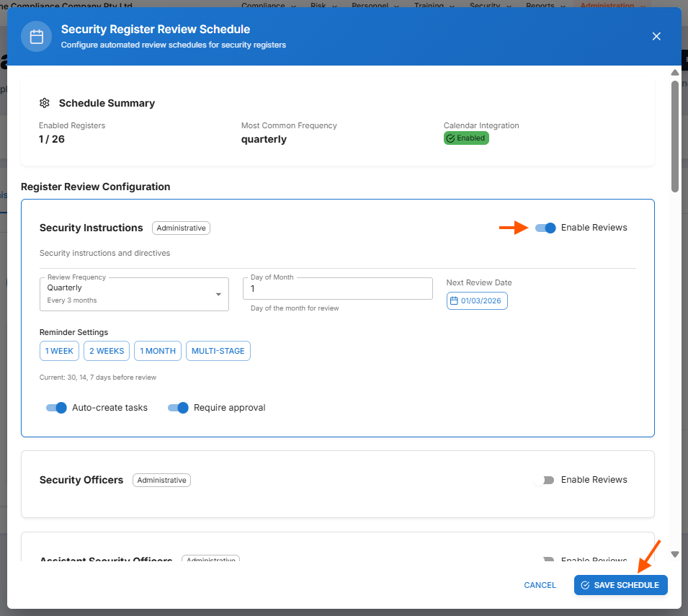Enable reviews for Security Officers
This screenshot has height=616, width=688.
pos(544,481)
